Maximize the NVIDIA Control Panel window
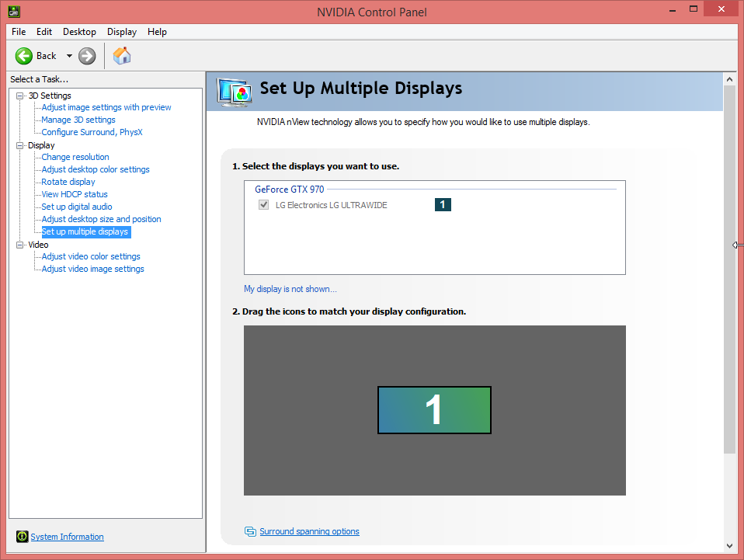Viewport: 744px width, 560px height. click(x=694, y=9)
